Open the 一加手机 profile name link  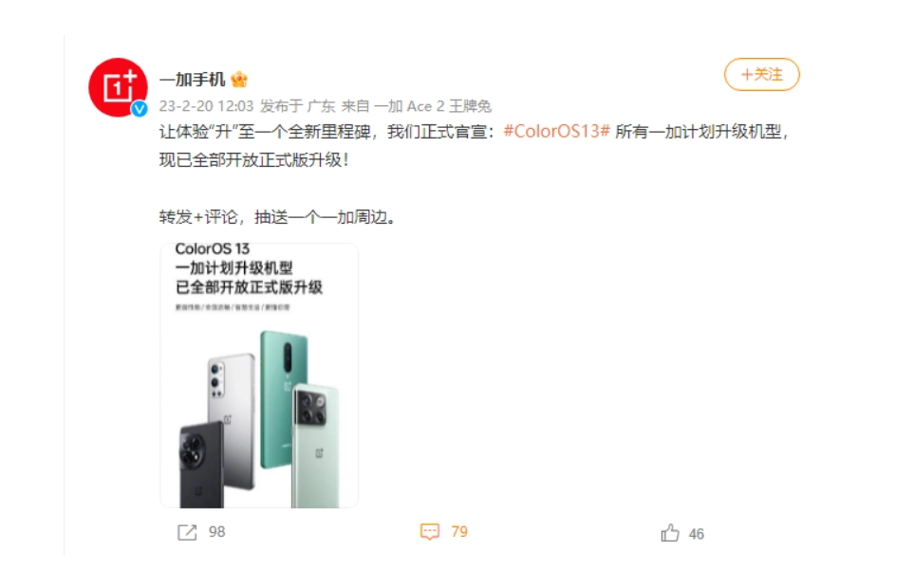(x=193, y=79)
